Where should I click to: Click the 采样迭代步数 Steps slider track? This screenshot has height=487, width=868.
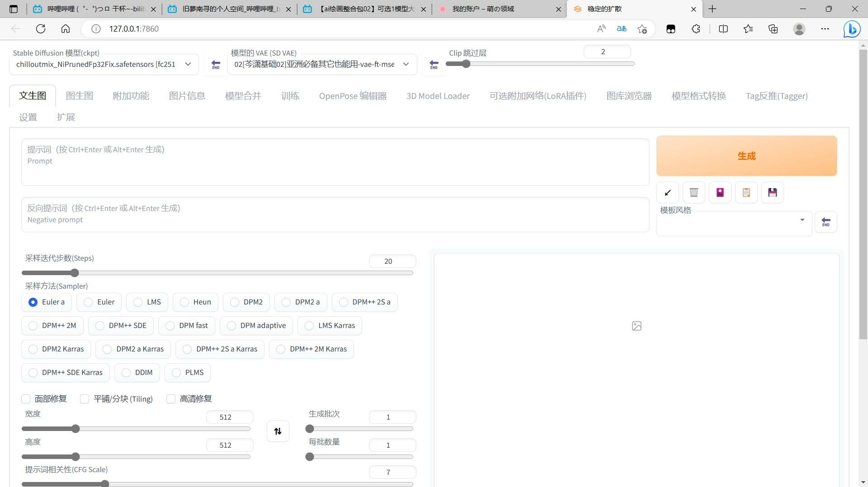click(217, 273)
